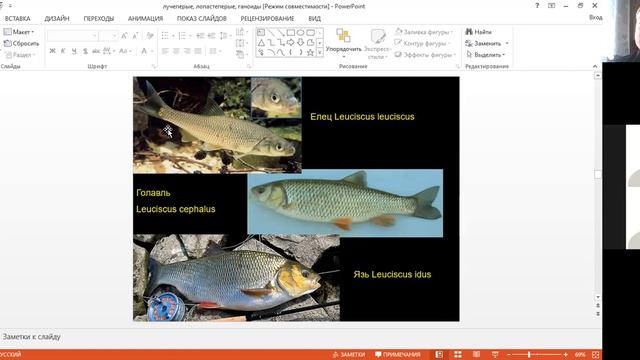Decrease font size with the small A icon

pyautogui.click(x=136, y=36)
